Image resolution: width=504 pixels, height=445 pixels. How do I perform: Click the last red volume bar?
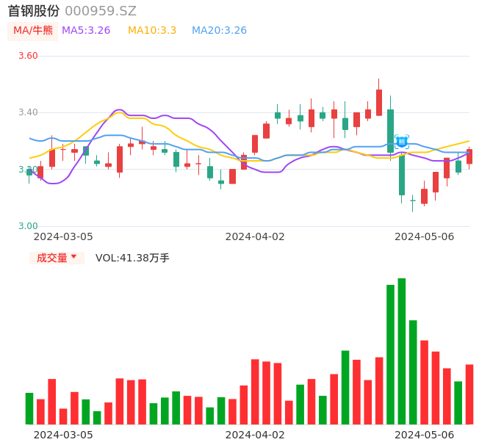coord(469,394)
